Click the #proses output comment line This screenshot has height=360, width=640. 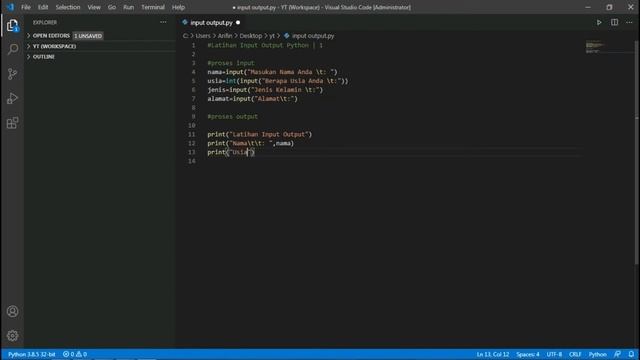tap(233, 117)
